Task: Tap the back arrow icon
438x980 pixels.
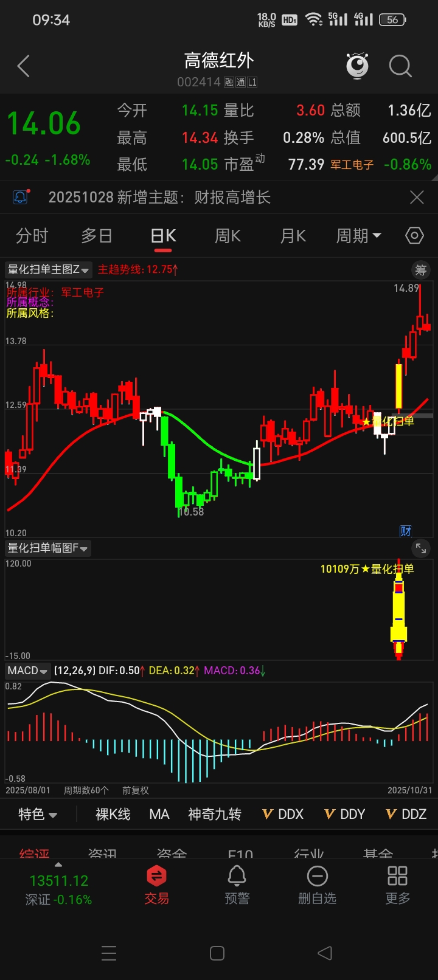Action: click(x=24, y=66)
